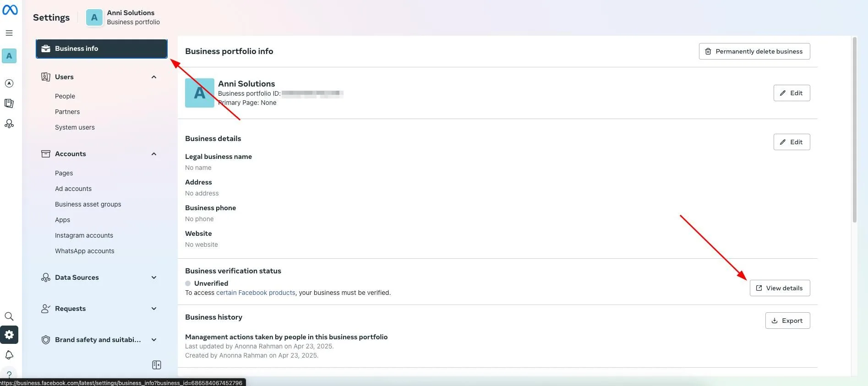Click the Primary Page: None text
Viewport: 868px width, 386px height.
tap(247, 103)
